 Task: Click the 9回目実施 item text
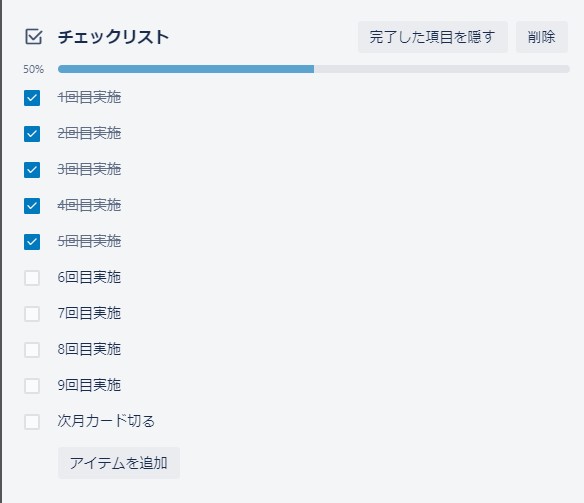coord(89,385)
